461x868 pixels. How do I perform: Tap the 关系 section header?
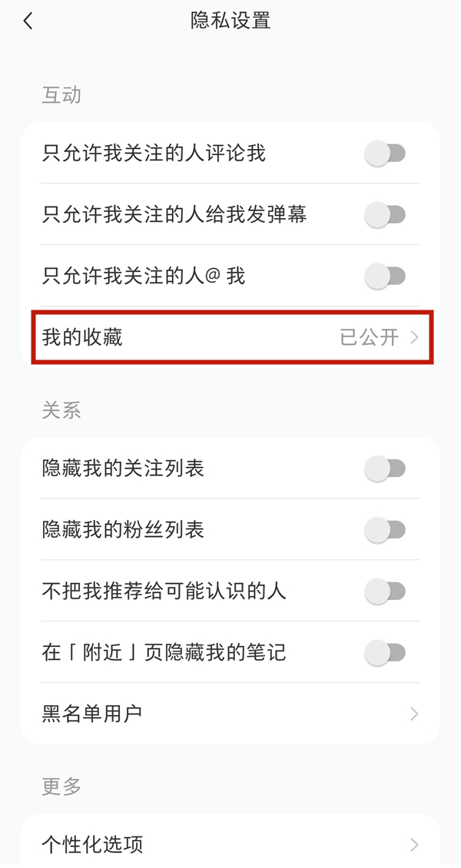[60, 409]
